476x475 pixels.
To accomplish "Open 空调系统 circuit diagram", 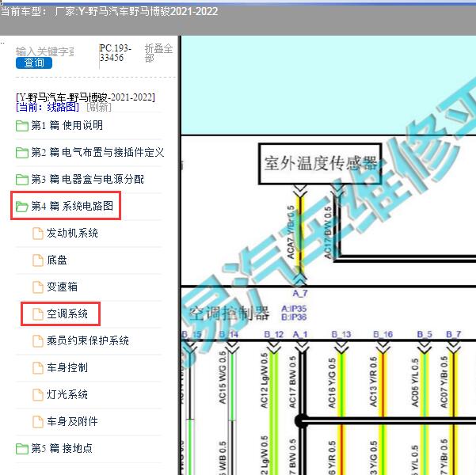I will [67, 313].
